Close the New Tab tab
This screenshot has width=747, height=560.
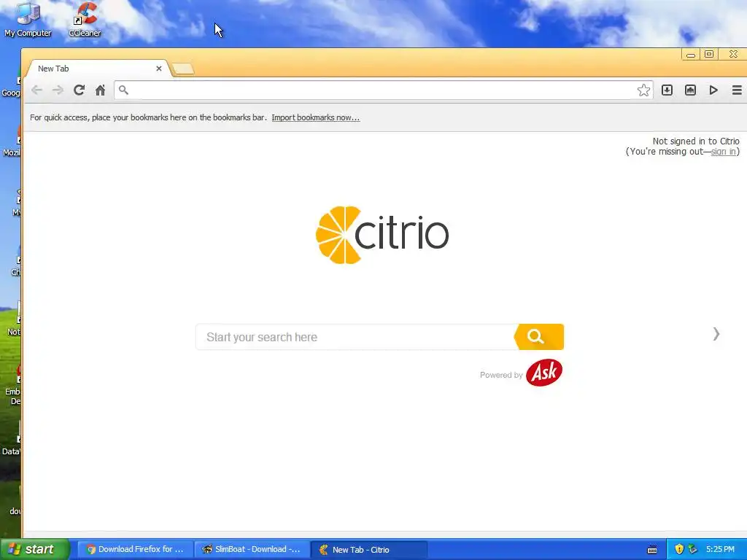(158, 69)
